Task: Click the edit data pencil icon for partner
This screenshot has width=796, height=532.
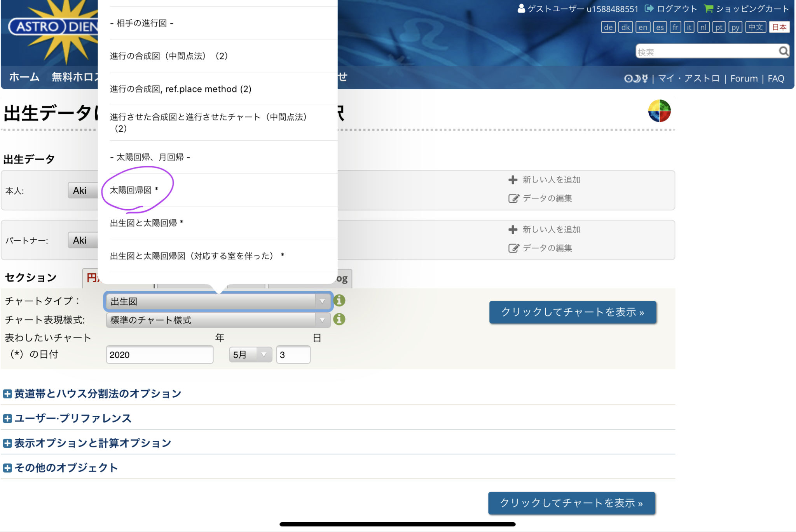Action: [x=513, y=248]
